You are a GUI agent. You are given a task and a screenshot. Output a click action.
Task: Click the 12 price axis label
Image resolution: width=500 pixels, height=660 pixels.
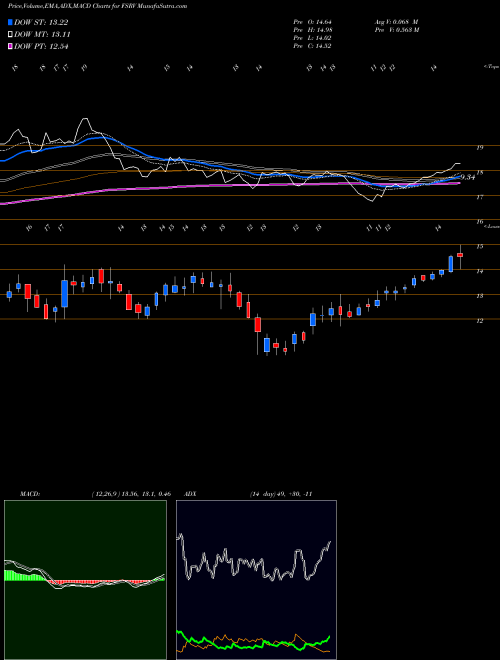coord(479,321)
